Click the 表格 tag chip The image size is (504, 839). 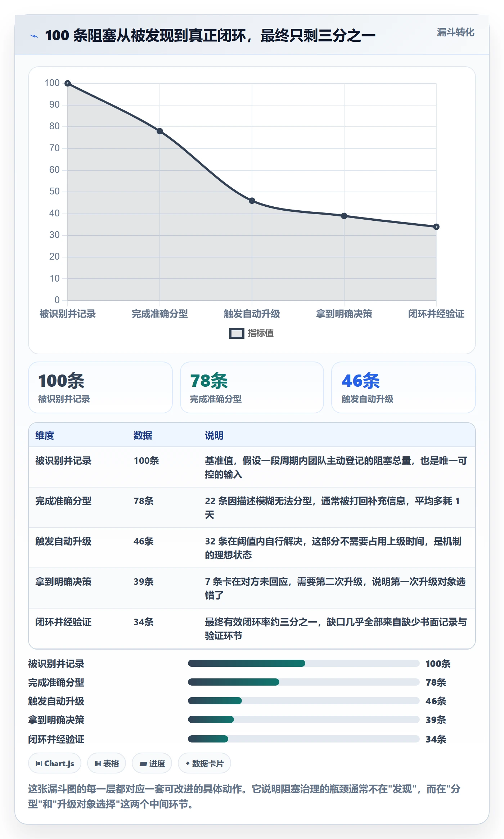(107, 763)
